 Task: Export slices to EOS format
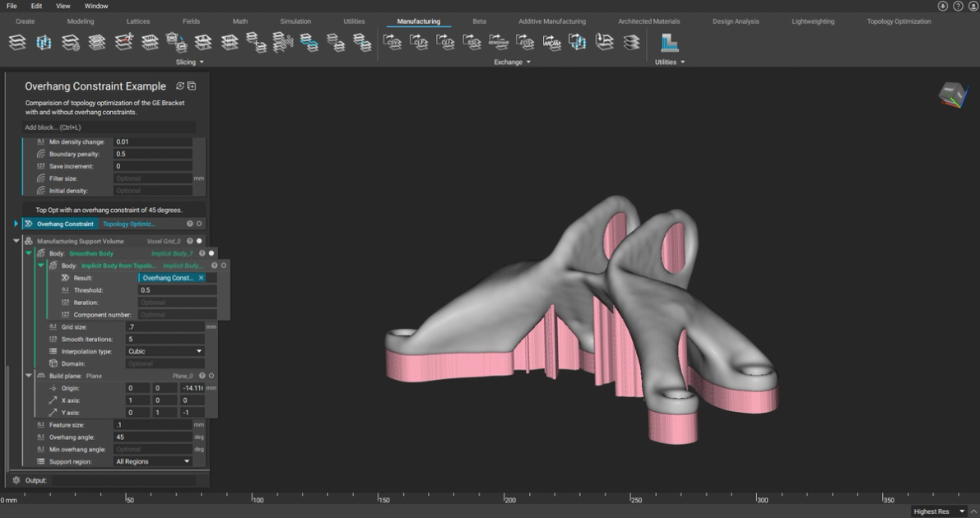523,43
